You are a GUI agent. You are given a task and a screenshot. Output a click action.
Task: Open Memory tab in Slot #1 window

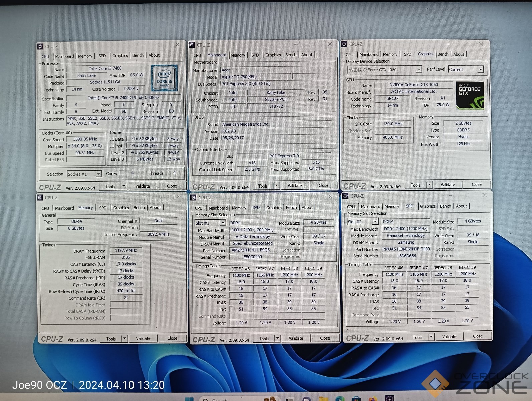pos(239,208)
